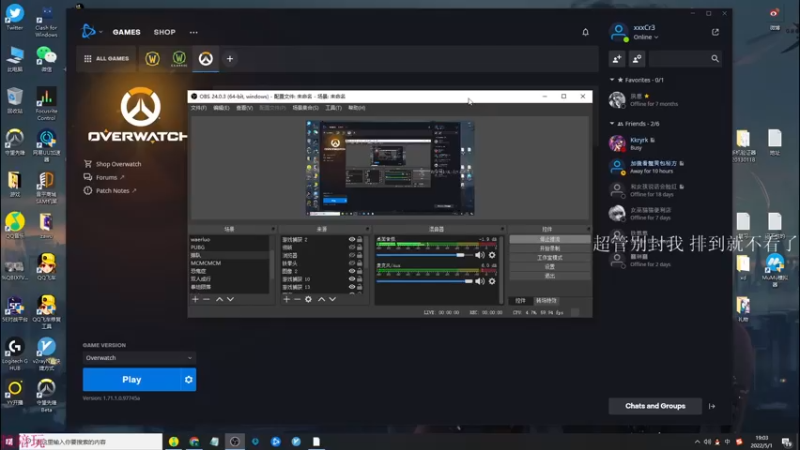
Task: Open OBS 文件(F) menu
Action: [x=198, y=108]
